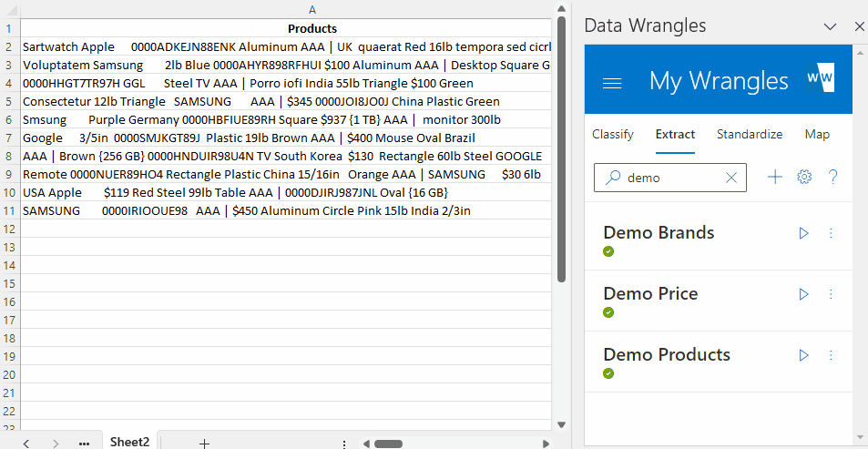Screen dimensions: 868x449
Task: Click Demo Products green status check
Action: (x=608, y=373)
